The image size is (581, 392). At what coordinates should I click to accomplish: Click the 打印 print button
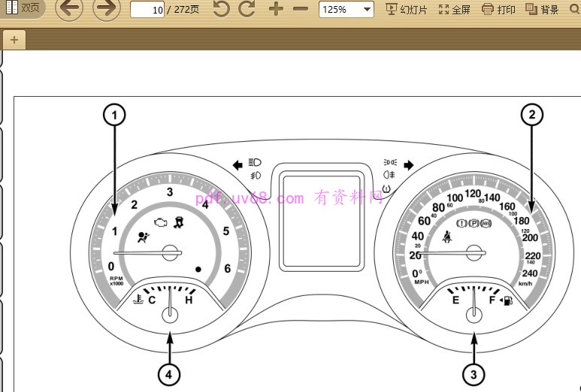point(498,10)
